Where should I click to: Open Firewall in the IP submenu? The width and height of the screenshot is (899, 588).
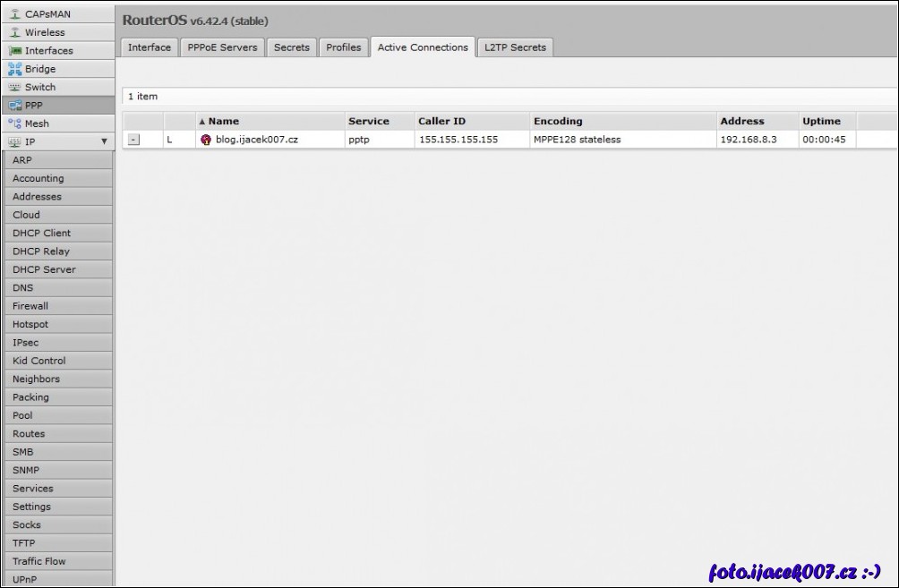tap(30, 306)
